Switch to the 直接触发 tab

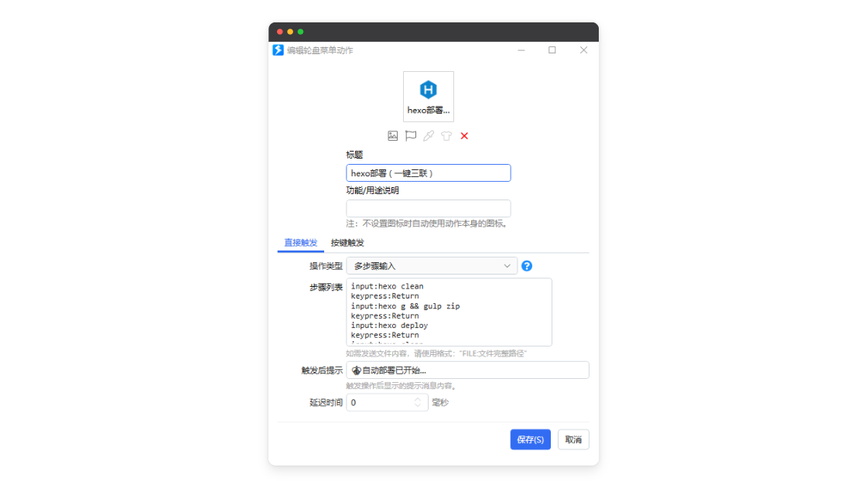point(301,242)
